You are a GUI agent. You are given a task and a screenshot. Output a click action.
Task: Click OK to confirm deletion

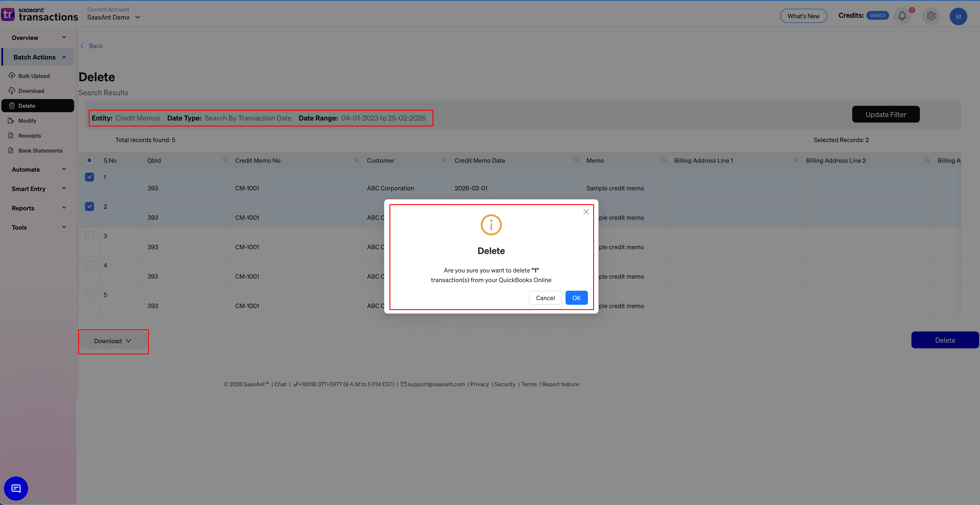click(576, 298)
